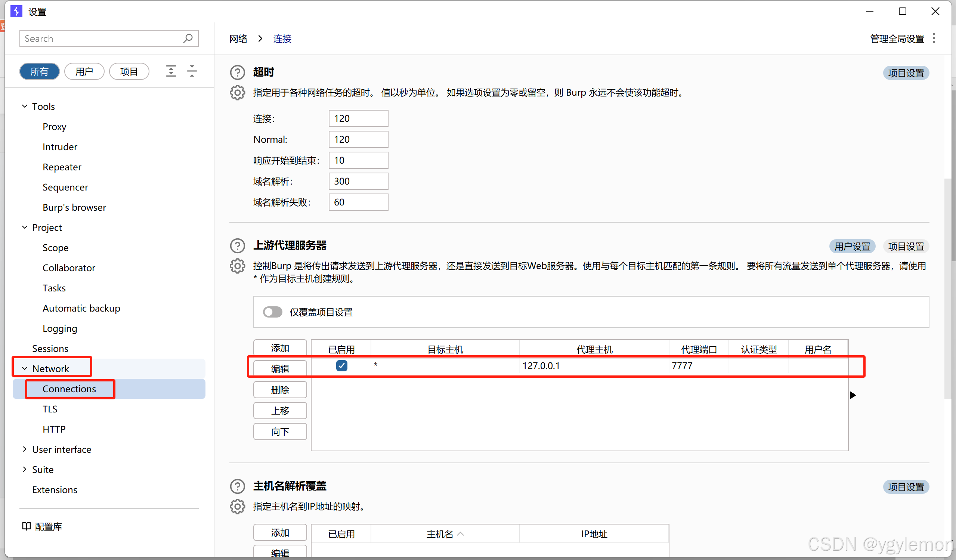Uncheck the enabled box for 127.0.0.1 rule
The image size is (956, 560).
pyautogui.click(x=341, y=366)
